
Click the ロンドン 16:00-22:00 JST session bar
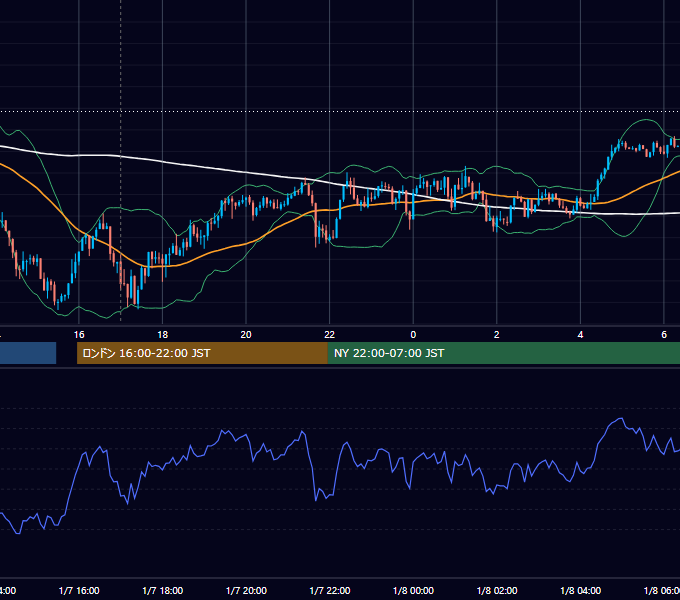[x=202, y=353]
